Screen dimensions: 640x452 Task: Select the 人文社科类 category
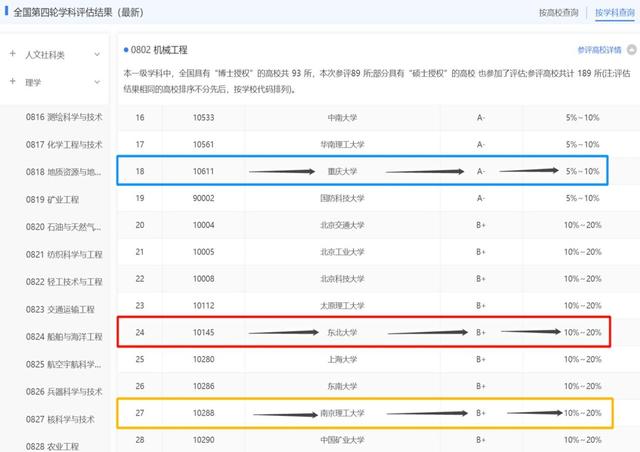click(45, 55)
